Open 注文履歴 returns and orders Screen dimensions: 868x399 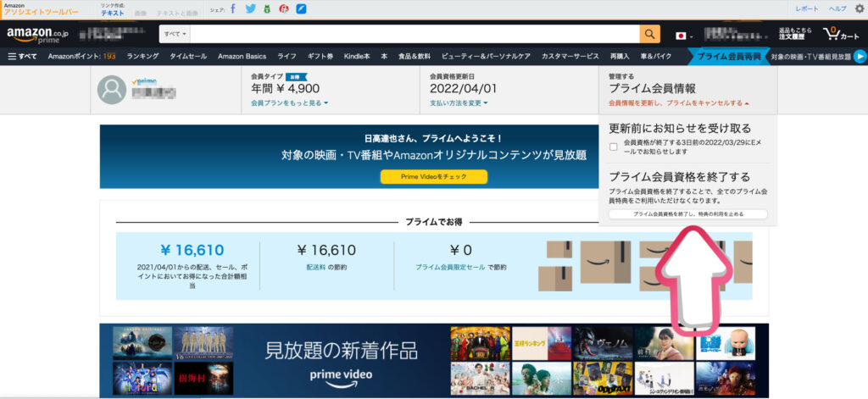(795, 34)
